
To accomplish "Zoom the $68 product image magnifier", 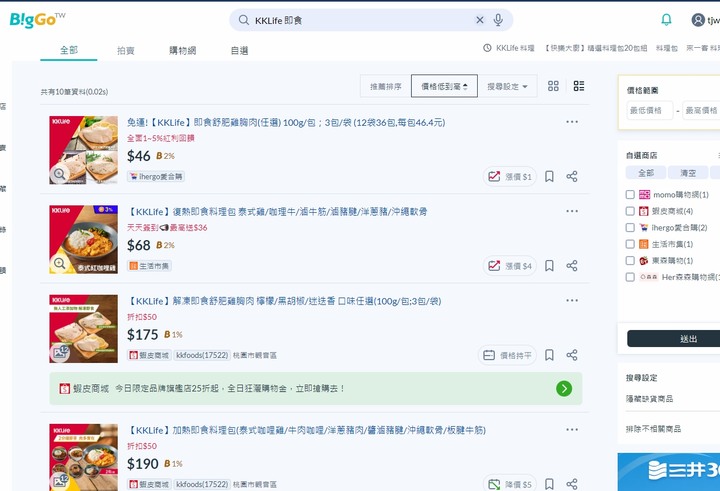I will click(59, 263).
